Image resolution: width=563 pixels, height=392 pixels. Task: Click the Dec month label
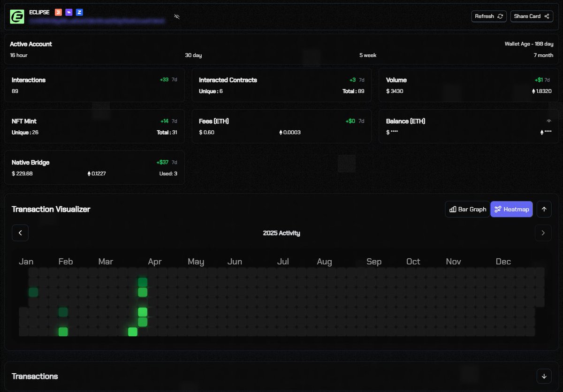coord(503,261)
